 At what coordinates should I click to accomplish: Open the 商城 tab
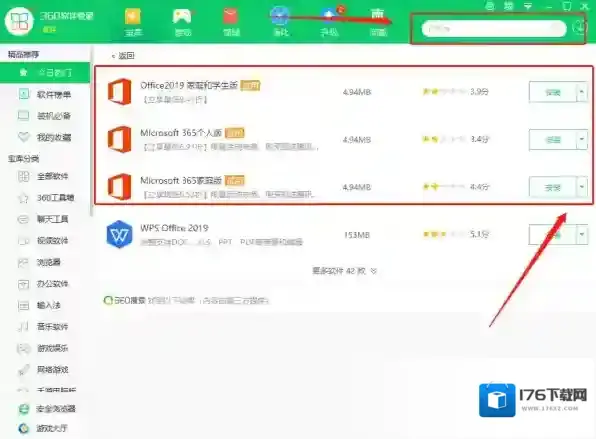point(231,23)
